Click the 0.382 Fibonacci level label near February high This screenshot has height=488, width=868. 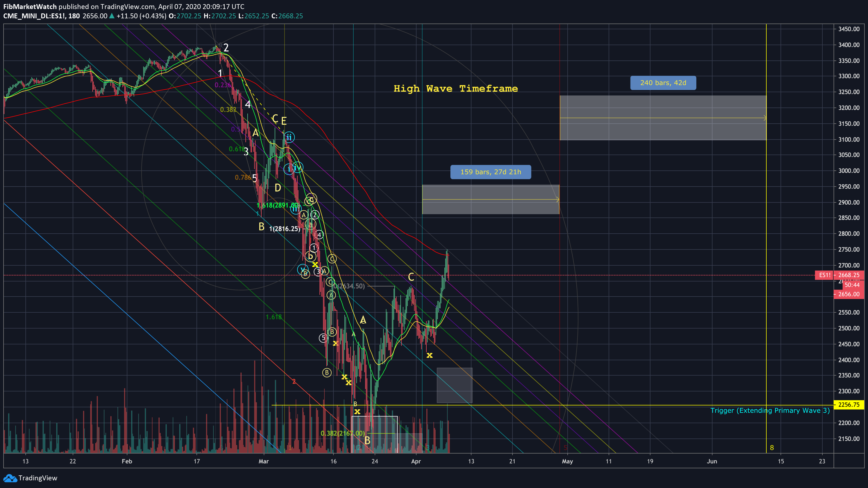228,110
